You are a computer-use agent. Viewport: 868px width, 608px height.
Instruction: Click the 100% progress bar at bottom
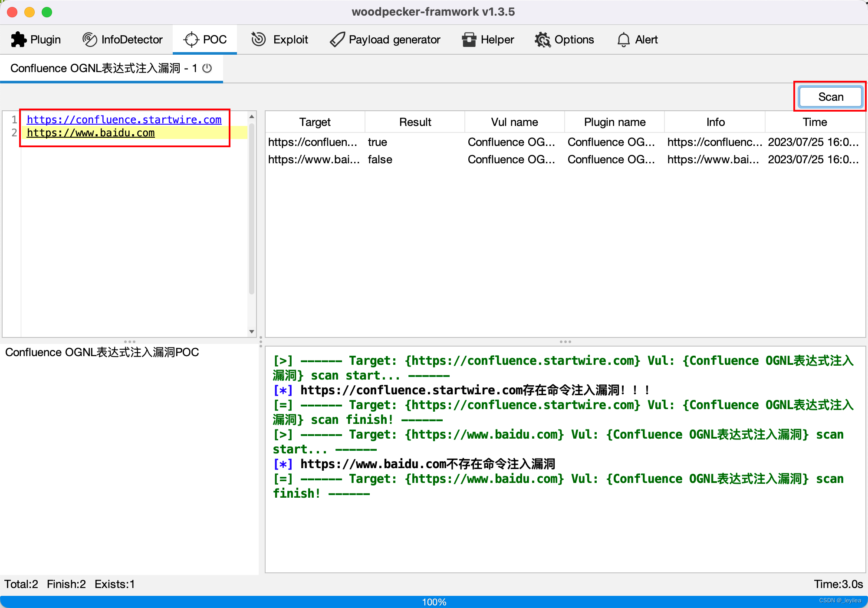pyautogui.click(x=434, y=602)
